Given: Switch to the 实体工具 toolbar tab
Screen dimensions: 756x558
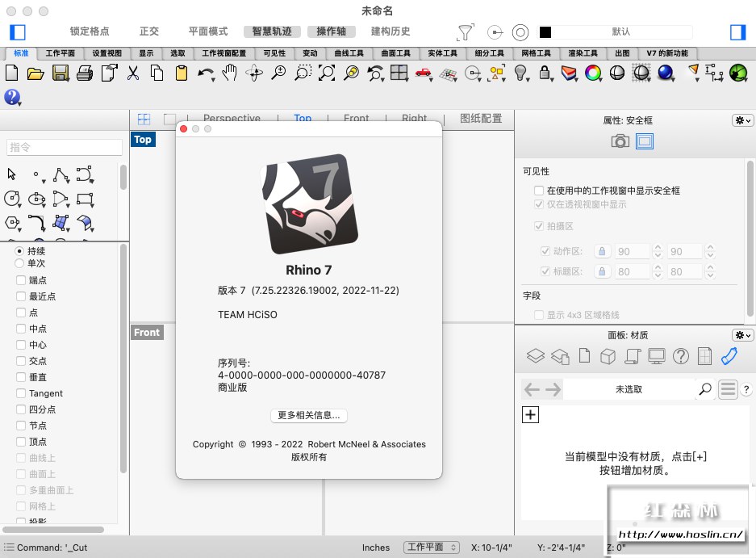Looking at the screenshot, I should click(442, 53).
